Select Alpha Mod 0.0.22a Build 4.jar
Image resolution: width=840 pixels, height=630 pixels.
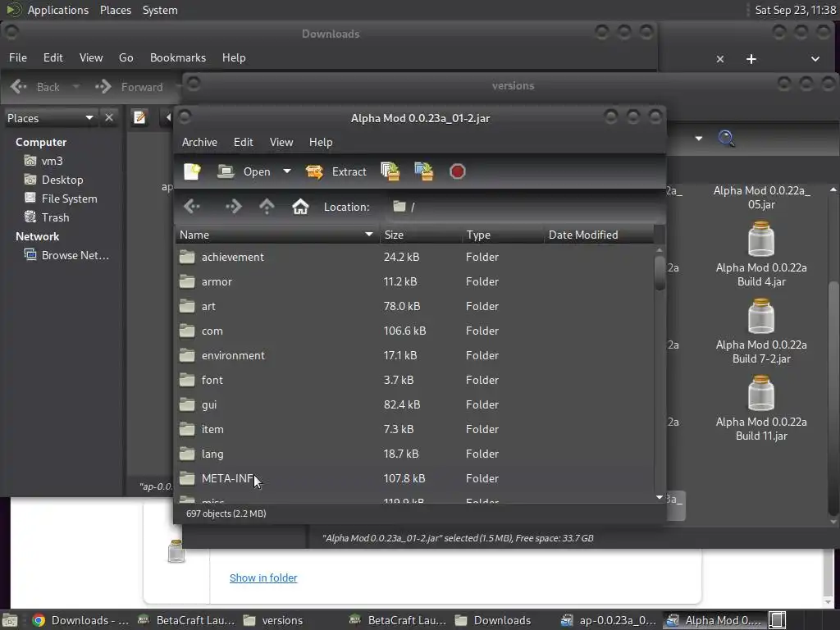pyautogui.click(x=761, y=254)
